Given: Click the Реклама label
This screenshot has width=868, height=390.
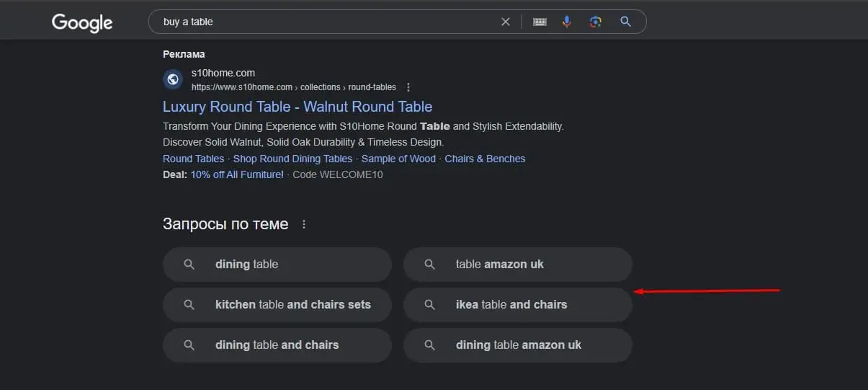Looking at the screenshot, I should 184,54.
